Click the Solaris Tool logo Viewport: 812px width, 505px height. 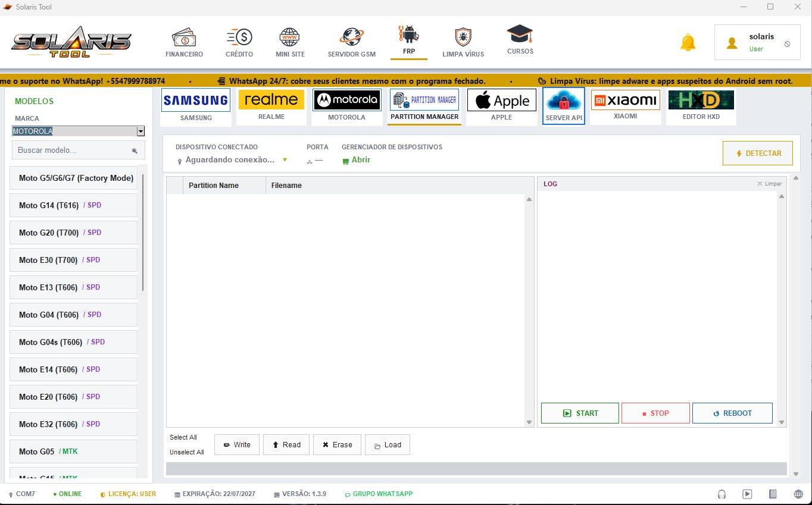[x=71, y=43]
